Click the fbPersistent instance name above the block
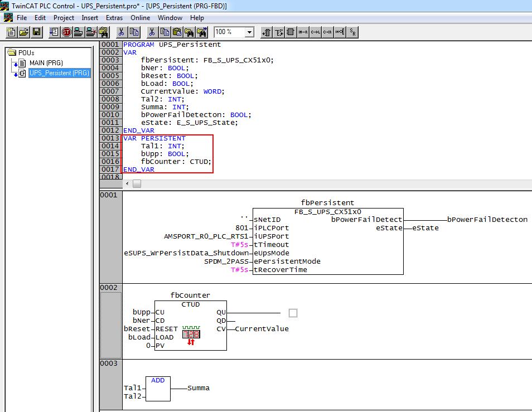This screenshot has height=412, width=532. click(x=327, y=203)
